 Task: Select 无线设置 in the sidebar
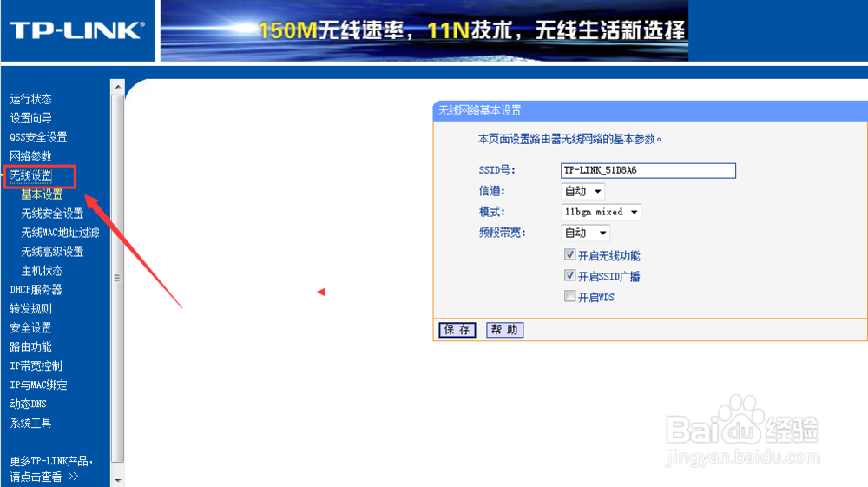click(31, 175)
